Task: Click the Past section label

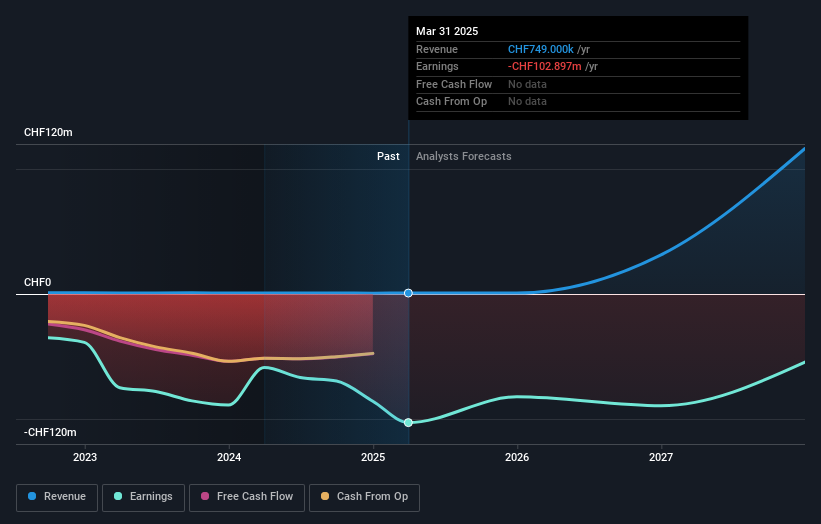Action: click(388, 156)
